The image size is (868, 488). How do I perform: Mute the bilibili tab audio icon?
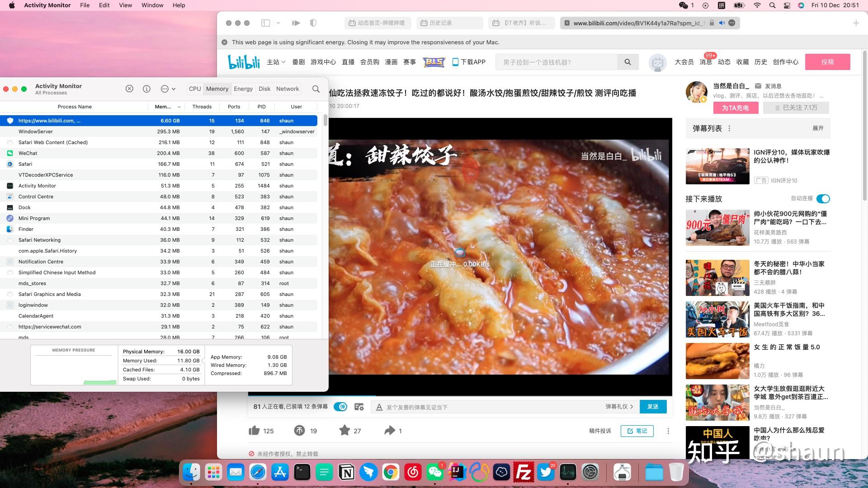point(722,23)
